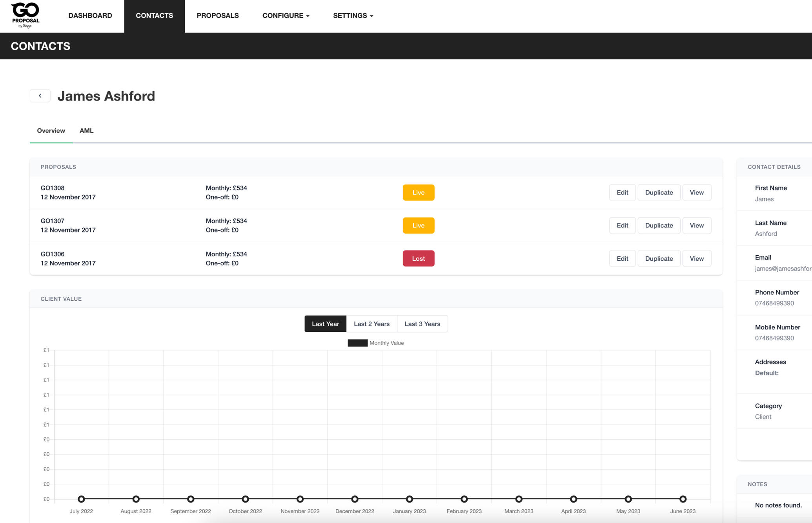Click the Live status badge on GO1308
The image size is (812, 523).
pos(418,192)
